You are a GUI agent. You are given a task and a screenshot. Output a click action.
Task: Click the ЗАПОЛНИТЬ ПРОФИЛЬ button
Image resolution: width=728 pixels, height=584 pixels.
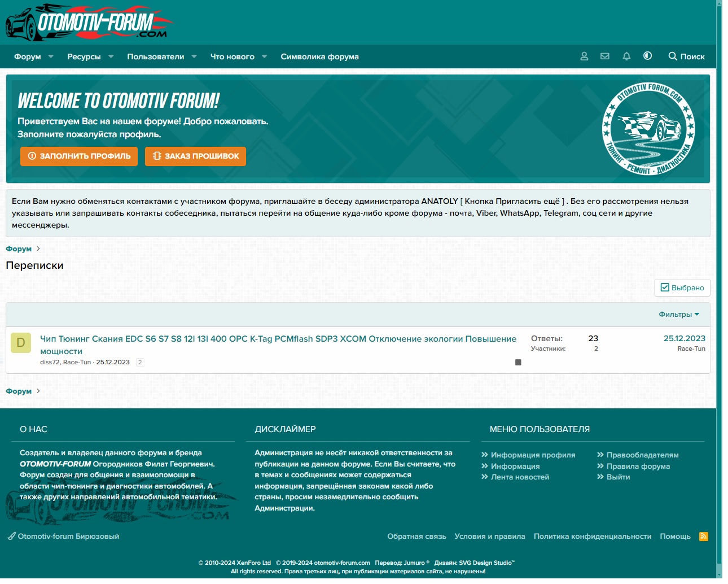[79, 156]
